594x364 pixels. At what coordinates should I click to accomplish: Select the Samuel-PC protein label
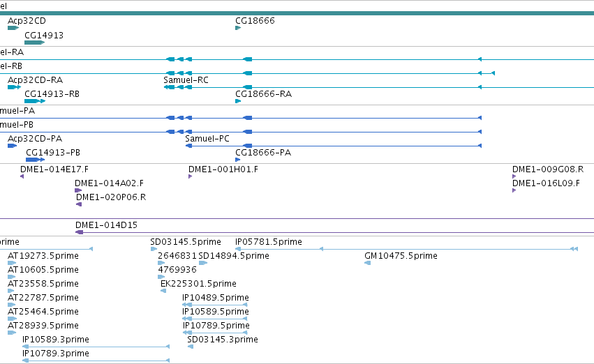tap(207, 139)
